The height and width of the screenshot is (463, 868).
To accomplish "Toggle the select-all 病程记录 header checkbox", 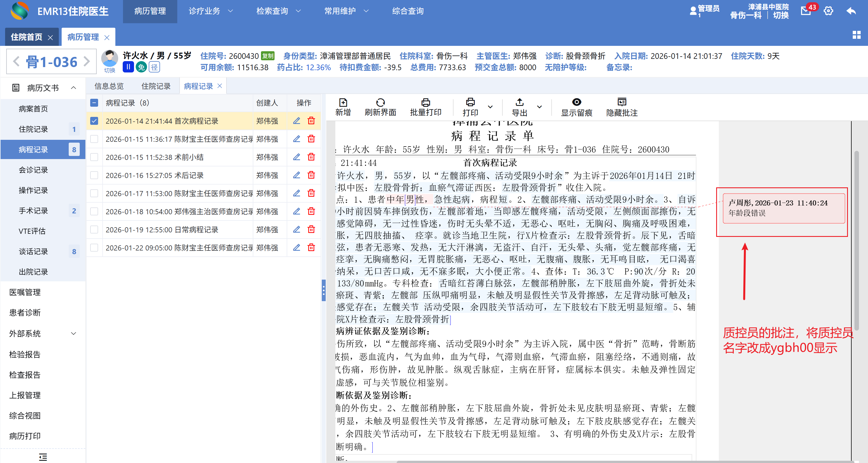I will [x=94, y=103].
